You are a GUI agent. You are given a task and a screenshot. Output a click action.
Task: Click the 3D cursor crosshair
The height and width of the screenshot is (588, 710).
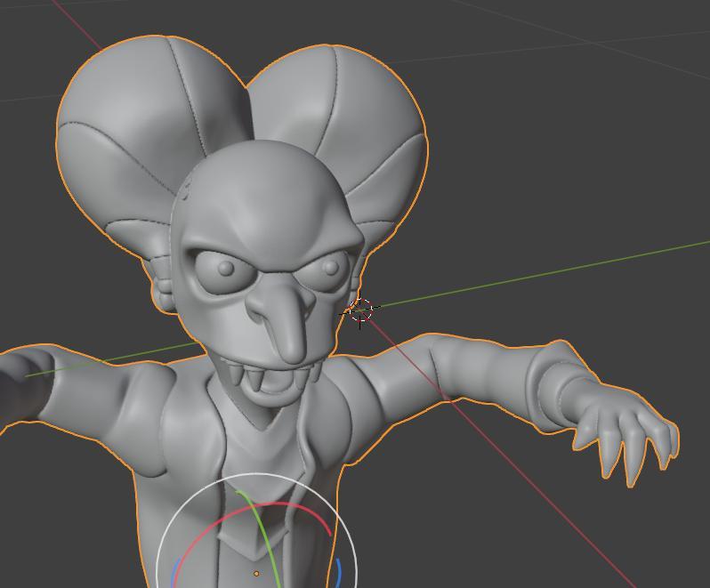tap(360, 310)
